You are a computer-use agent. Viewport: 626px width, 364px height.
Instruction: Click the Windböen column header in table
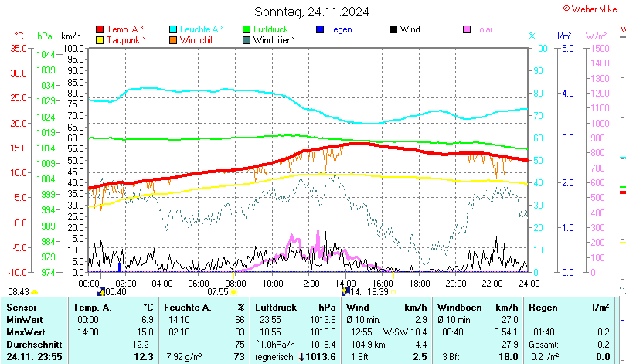point(460,308)
